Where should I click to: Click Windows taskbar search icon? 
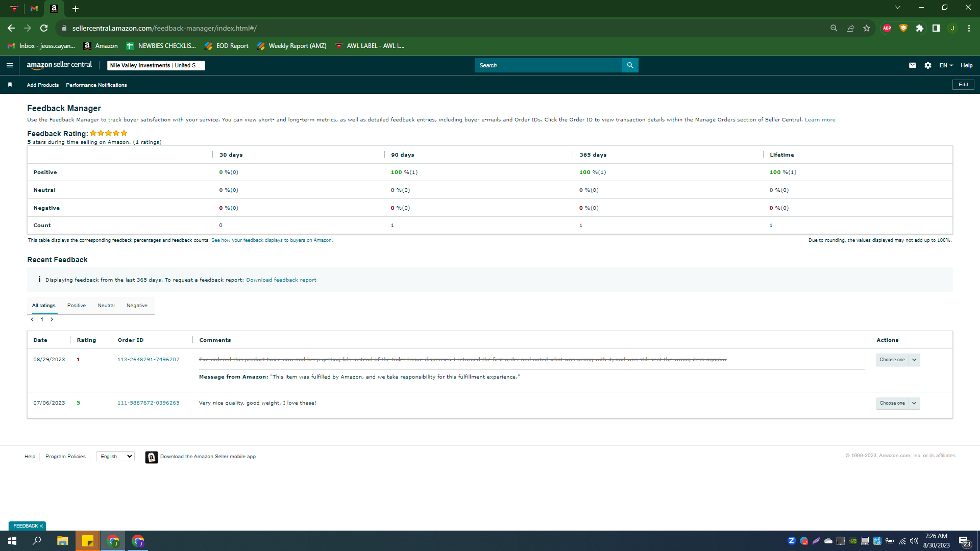[37, 541]
